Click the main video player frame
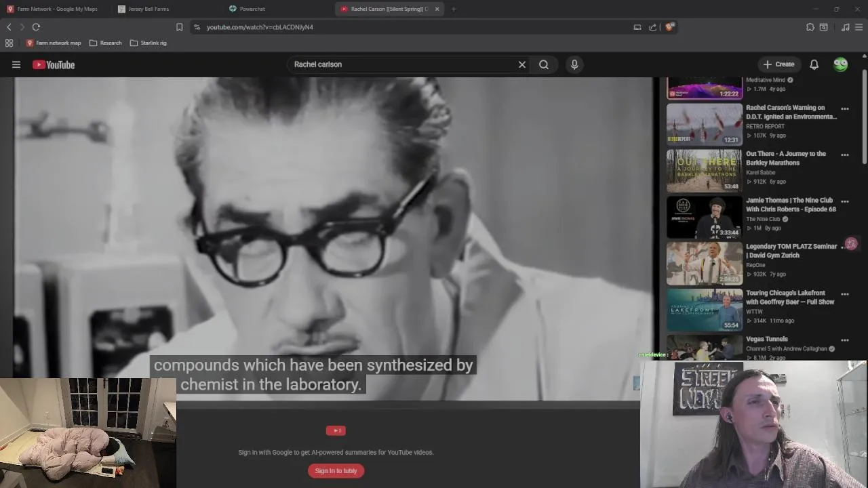 click(333, 239)
